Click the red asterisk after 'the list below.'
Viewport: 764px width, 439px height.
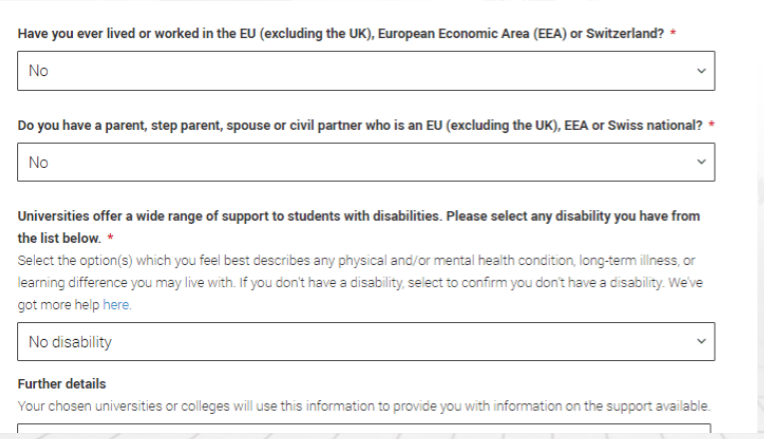click(x=110, y=237)
